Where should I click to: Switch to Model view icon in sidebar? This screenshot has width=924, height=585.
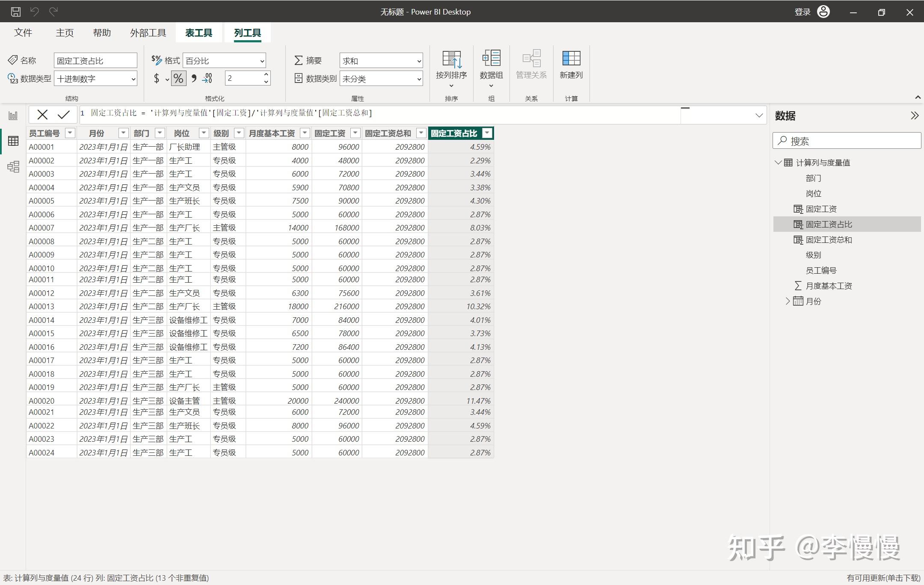click(x=13, y=166)
